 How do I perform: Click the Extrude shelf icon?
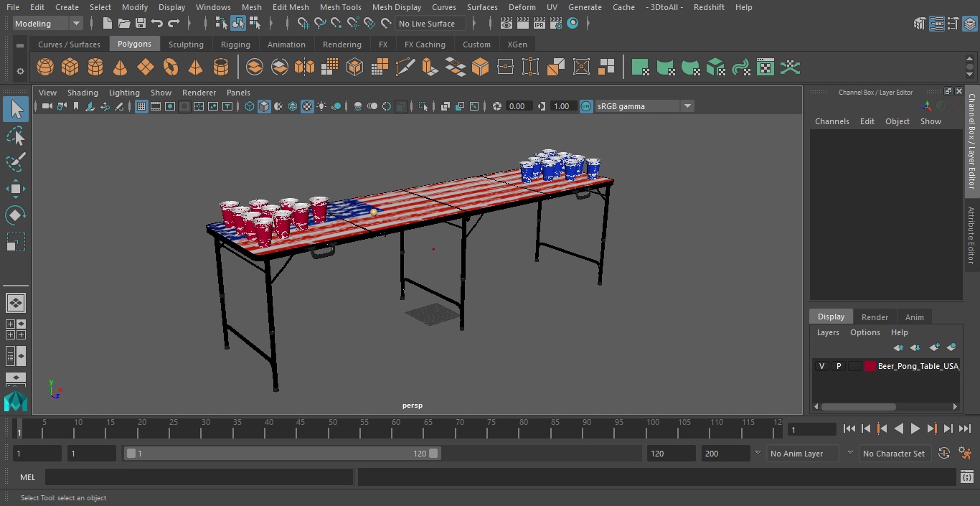click(x=430, y=67)
